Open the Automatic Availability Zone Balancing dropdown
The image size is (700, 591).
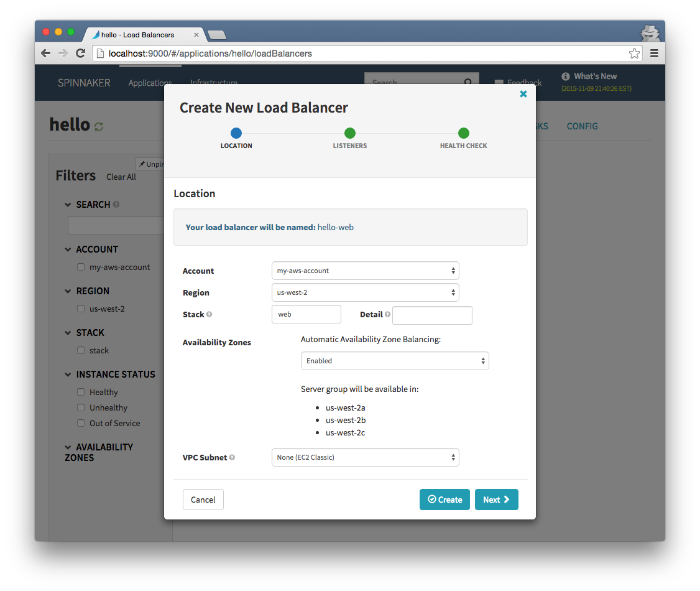tap(395, 361)
